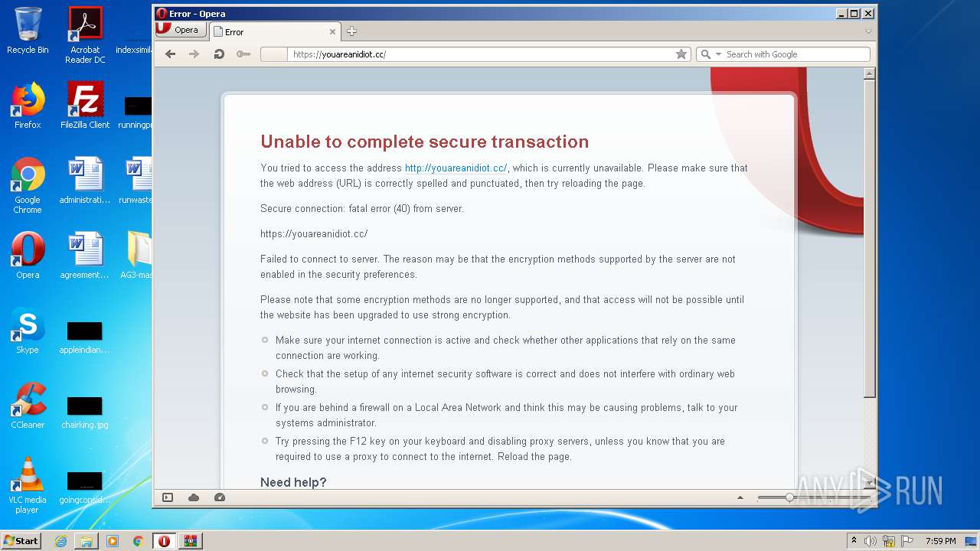Image resolution: width=980 pixels, height=551 pixels.
Task: Open VLC media player desktop shortcut
Action: tap(28, 485)
